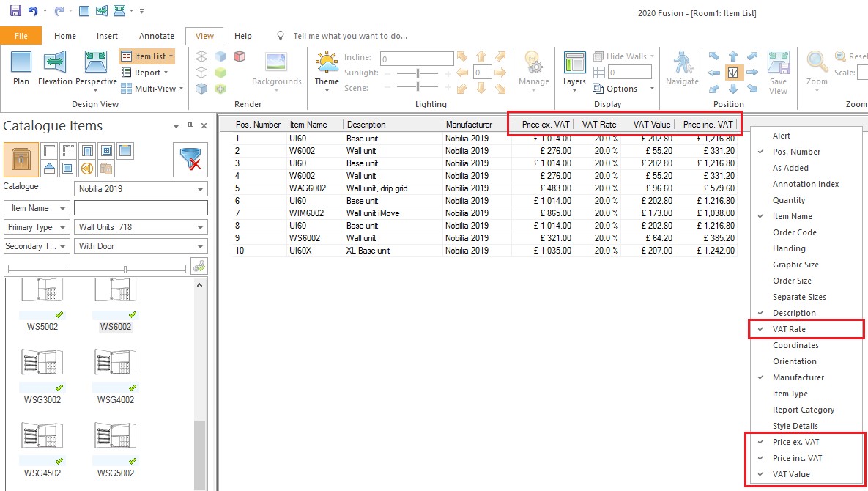Click the Description column header
This screenshot has width=868, height=491.
(x=393, y=125)
